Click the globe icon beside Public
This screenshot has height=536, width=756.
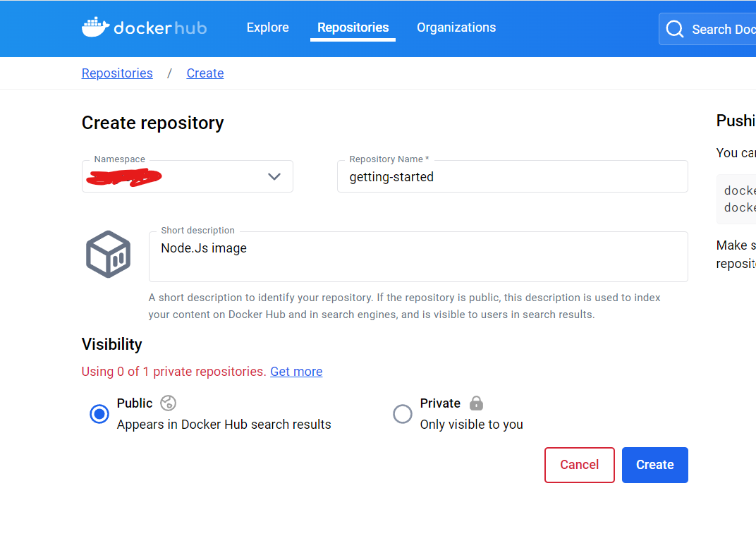tap(168, 403)
